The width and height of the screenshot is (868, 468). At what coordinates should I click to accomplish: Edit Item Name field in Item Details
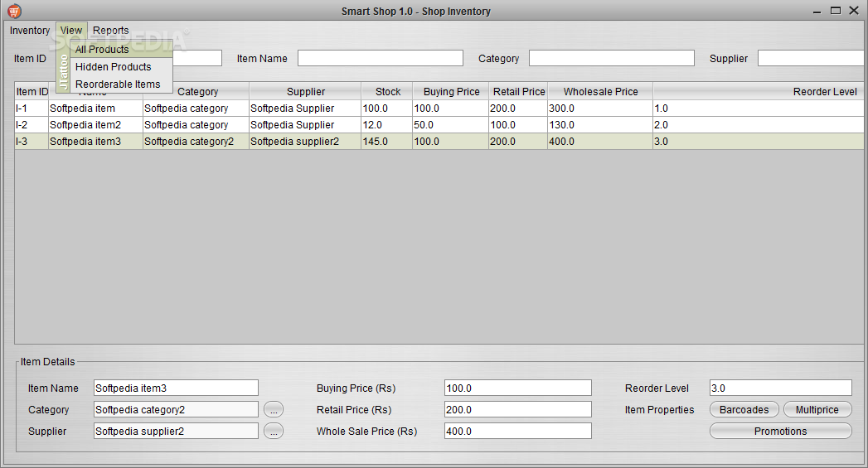tap(176, 388)
